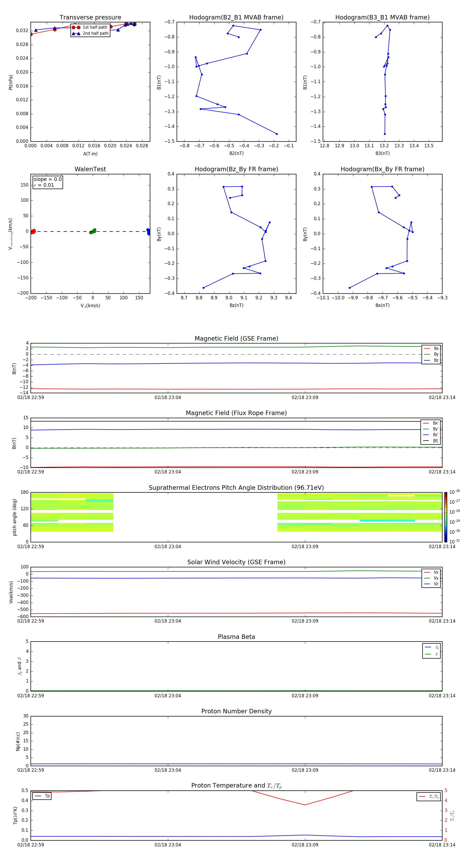Click the '2nd half path' legend entry
Viewport: 473px width, 868px height.
pos(90,33)
